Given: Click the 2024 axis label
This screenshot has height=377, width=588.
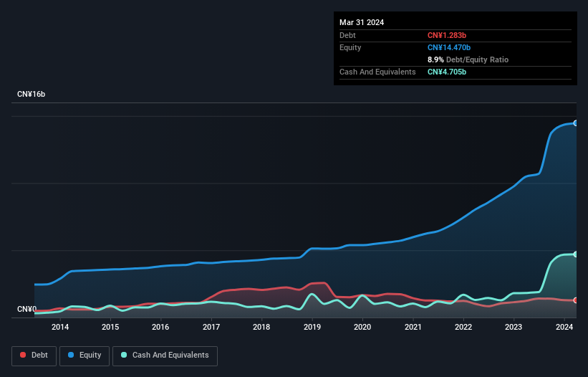Looking at the screenshot, I should tap(564, 327).
